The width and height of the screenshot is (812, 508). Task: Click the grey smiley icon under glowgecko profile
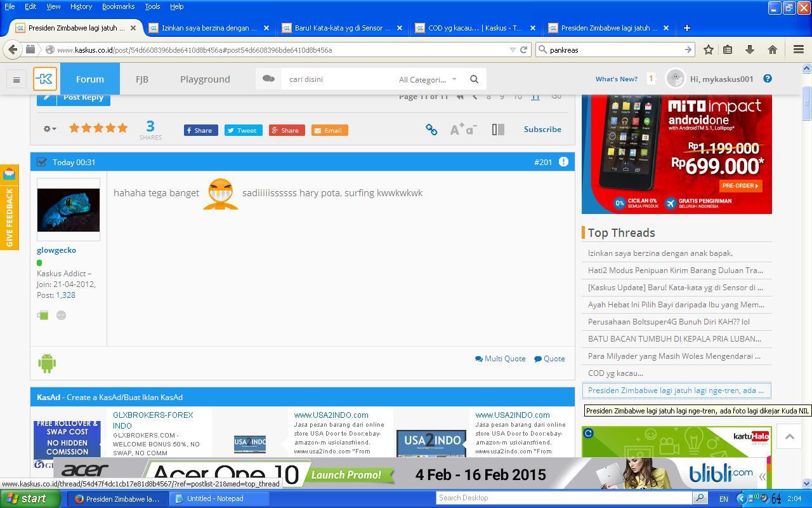point(61,315)
